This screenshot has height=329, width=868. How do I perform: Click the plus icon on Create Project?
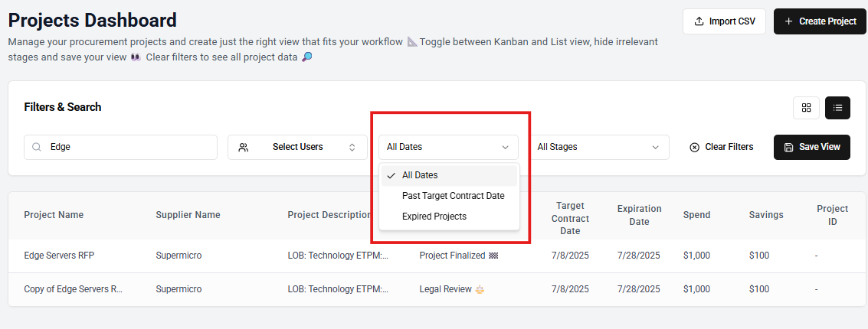point(788,21)
